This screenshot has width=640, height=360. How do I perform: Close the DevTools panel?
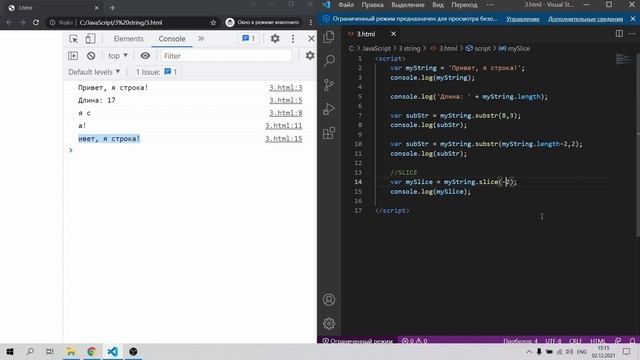click(311, 39)
